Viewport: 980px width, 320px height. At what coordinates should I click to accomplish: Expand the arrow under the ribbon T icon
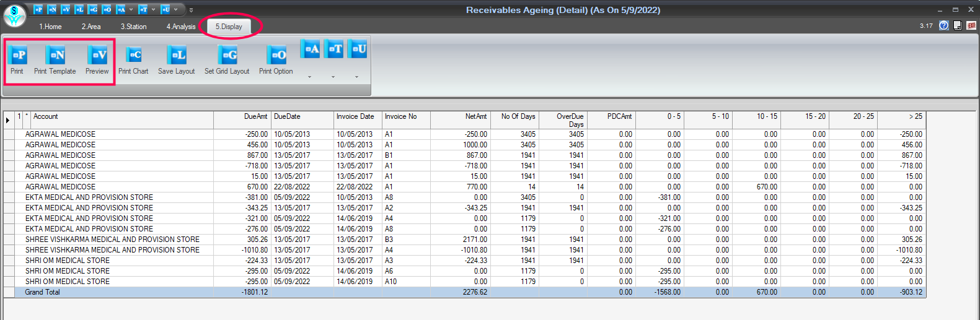click(333, 77)
